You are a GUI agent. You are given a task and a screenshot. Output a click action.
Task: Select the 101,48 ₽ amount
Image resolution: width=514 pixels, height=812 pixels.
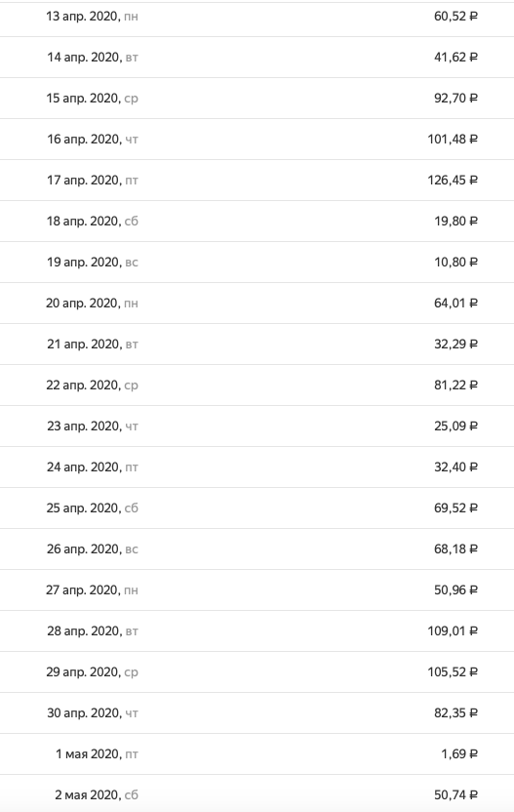453,139
